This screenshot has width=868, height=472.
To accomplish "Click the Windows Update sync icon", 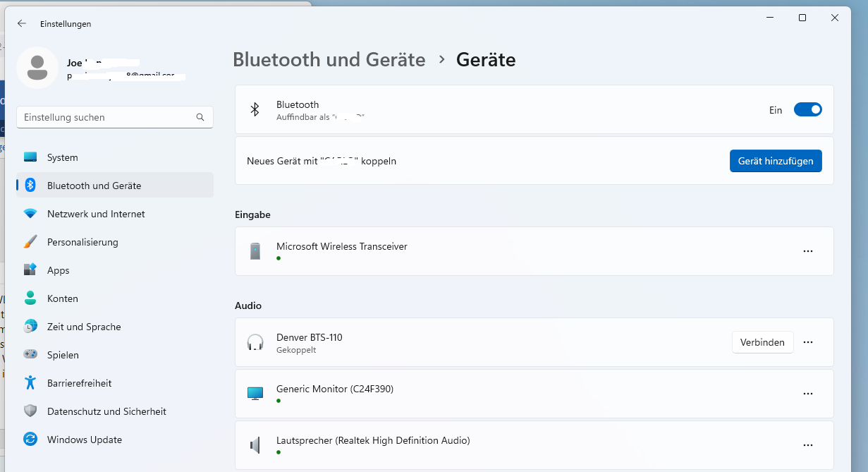I will 30,440.
